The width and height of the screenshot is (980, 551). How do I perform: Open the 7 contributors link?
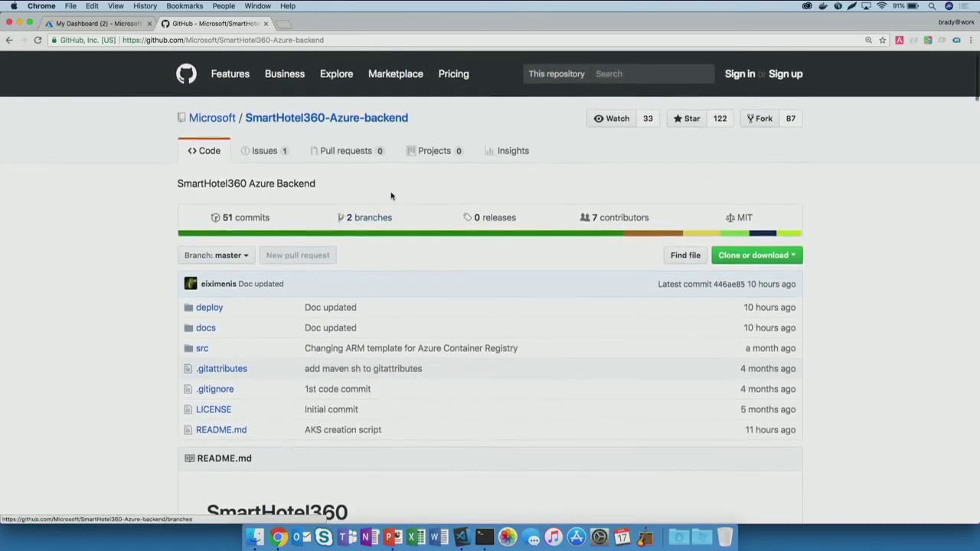coord(614,217)
